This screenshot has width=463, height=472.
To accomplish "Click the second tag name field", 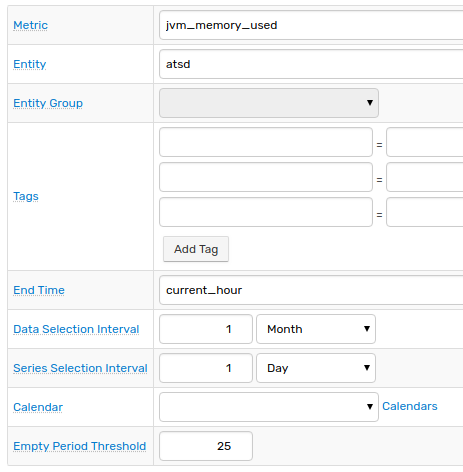I will click(266, 177).
